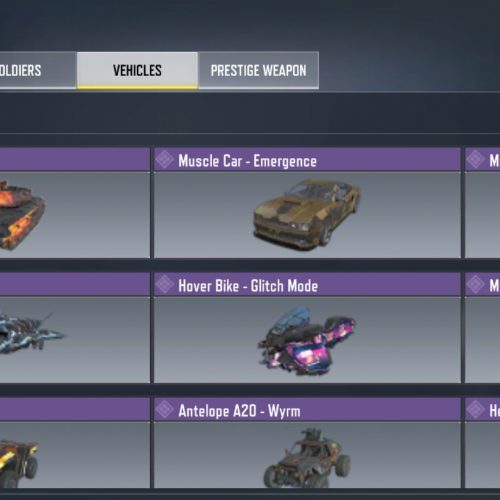Click the purple header above the tank card
Screen dimensions: 500x500
(x=75, y=160)
